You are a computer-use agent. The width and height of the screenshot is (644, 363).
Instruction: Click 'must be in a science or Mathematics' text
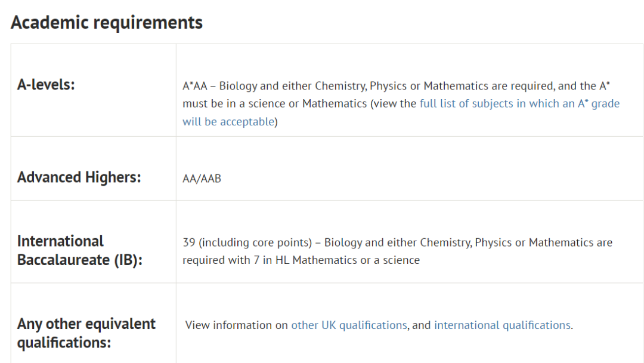pyautogui.click(x=275, y=104)
